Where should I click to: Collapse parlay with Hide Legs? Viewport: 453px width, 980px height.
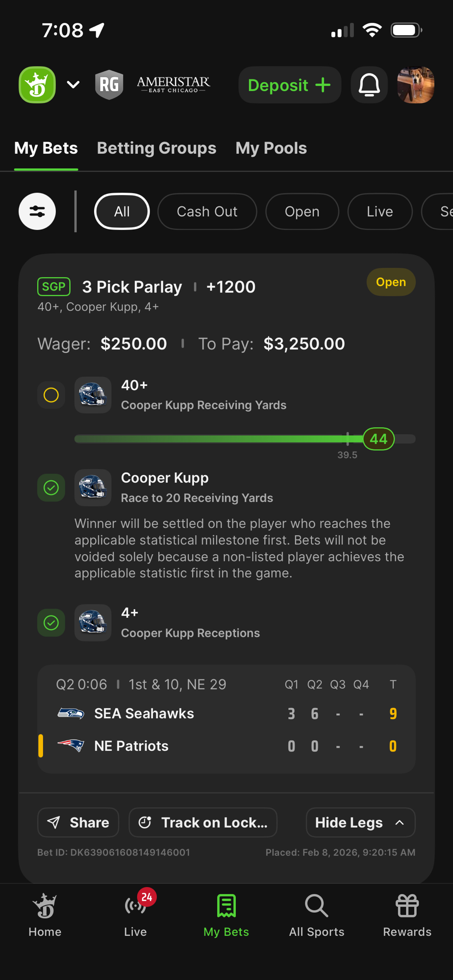(x=360, y=822)
